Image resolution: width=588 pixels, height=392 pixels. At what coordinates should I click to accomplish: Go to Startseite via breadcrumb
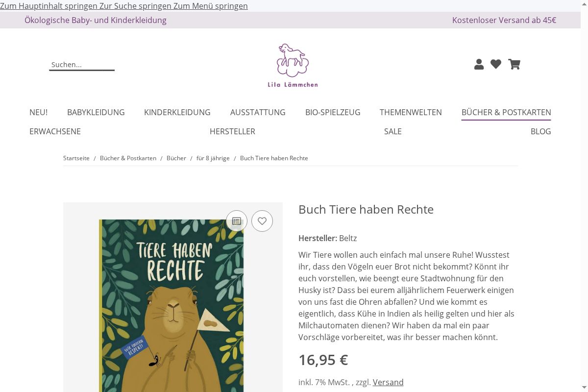tap(76, 158)
